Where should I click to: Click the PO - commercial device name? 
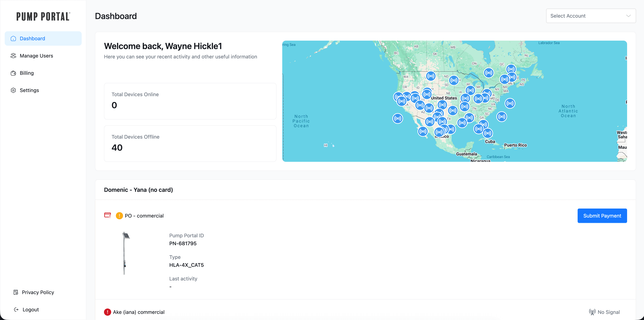point(144,216)
